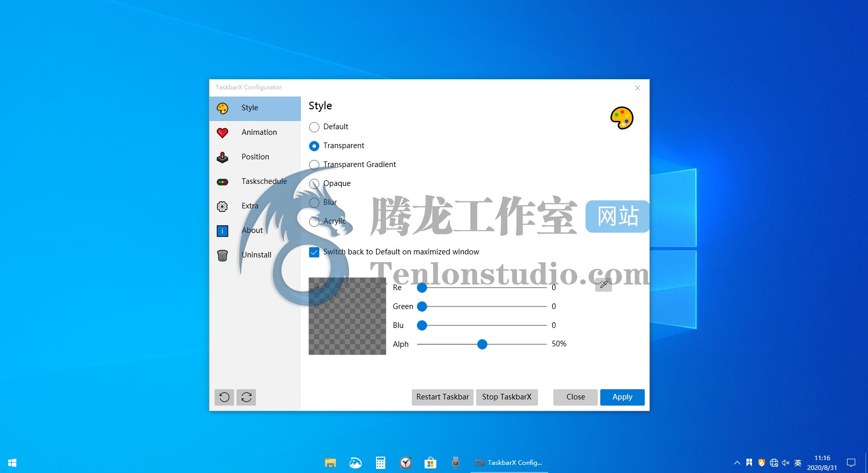Open the Style section in the sidebar

click(255, 108)
